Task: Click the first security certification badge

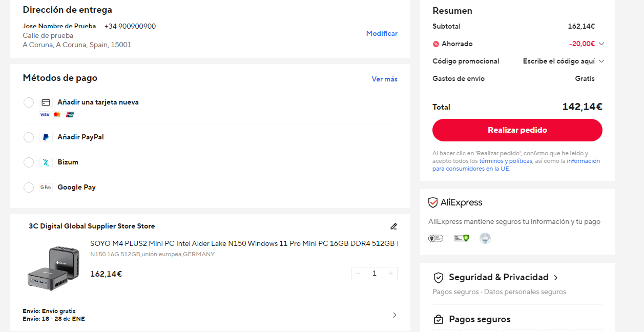Action: (x=435, y=238)
